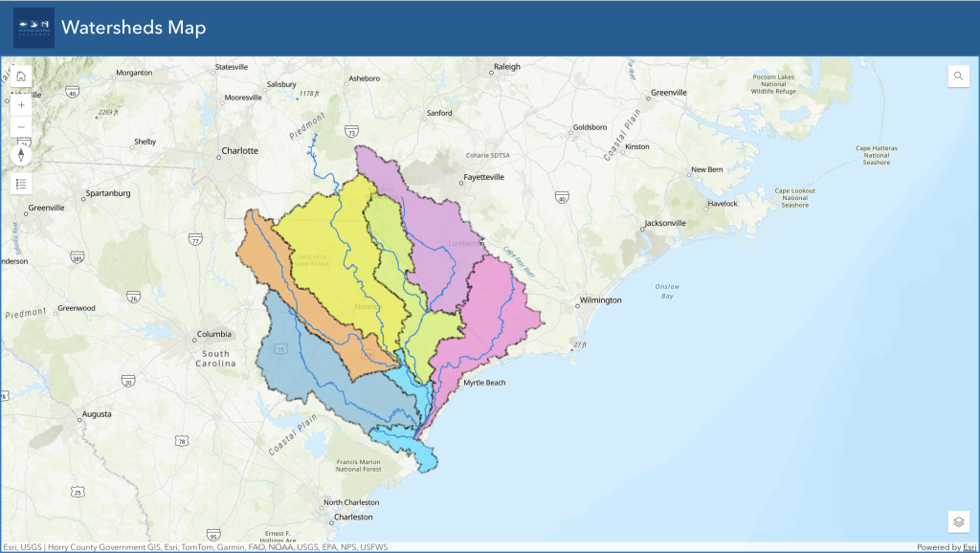Reset map orientation with the compass
The image size is (980, 553).
pyautogui.click(x=21, y=155)
